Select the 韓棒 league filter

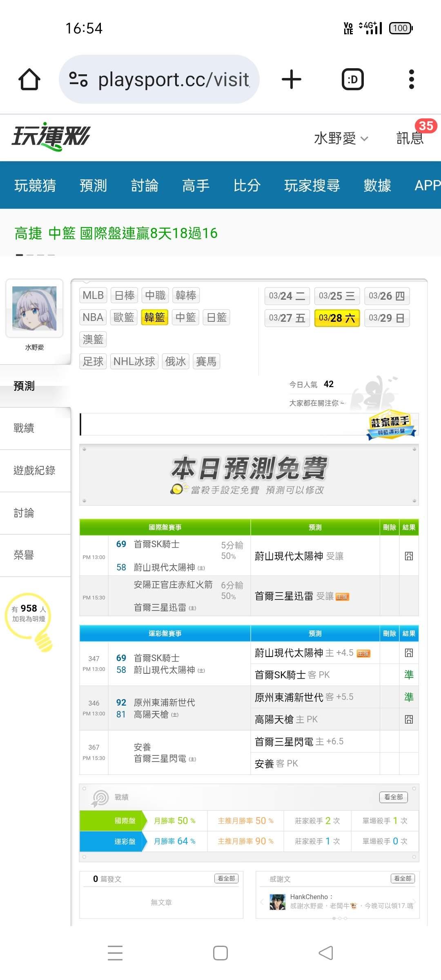pos(186,295)
